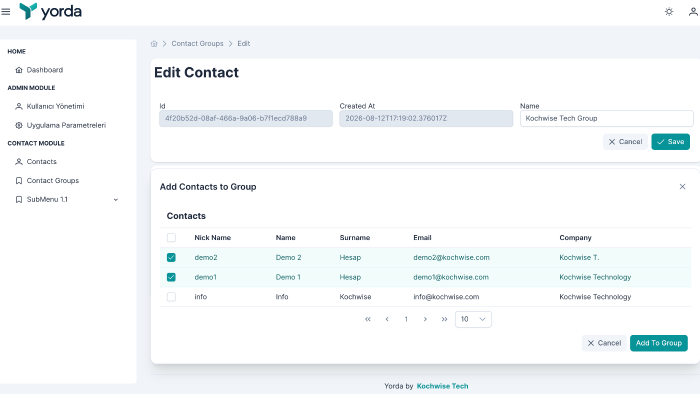Click the Dashboard house icon in sidebar
The height and width of the screenshot is (394, 700).
tap(19, 70)
